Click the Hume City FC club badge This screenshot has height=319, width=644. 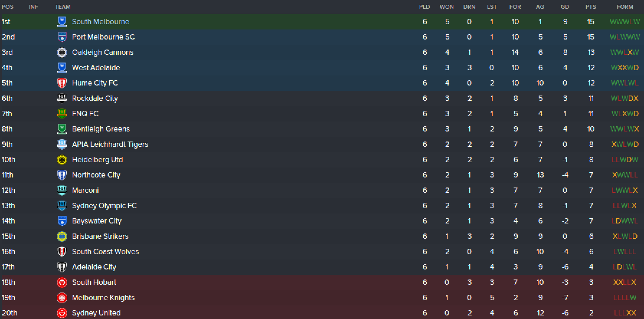[62, 83]
